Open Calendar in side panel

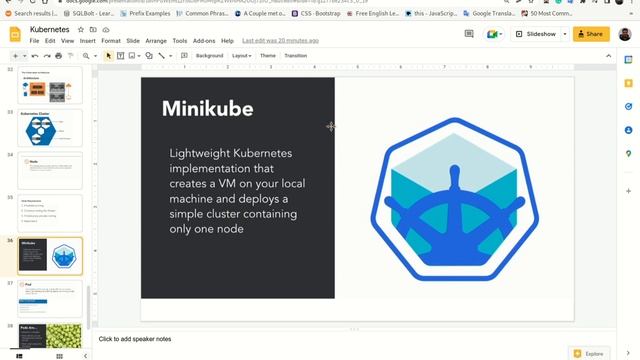(x=628, y=60)
